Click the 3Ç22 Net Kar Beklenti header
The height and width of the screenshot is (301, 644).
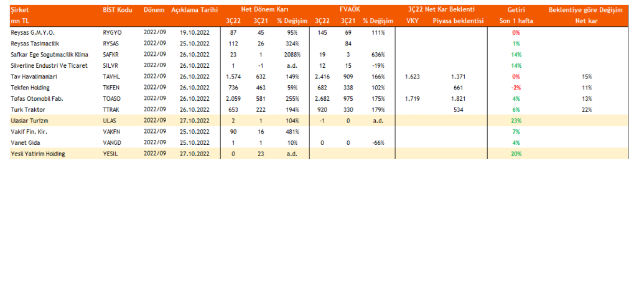pos(442,10)
